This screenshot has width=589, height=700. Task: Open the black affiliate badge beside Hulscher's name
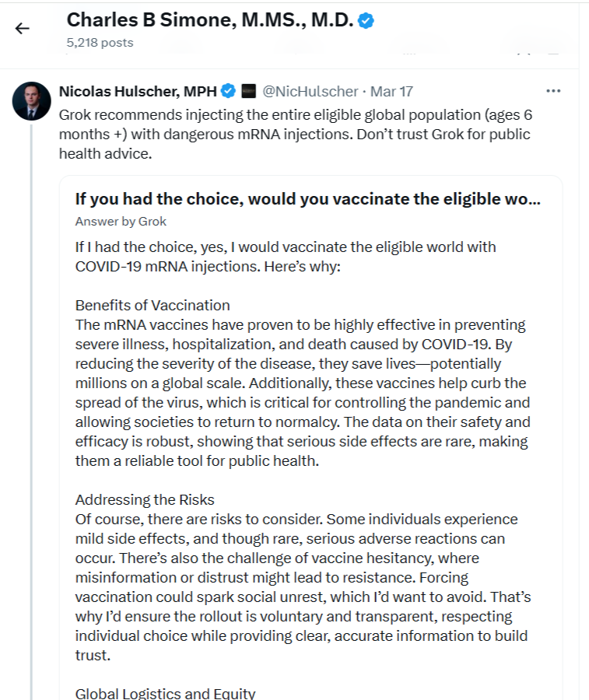click(x=249, y=91)
